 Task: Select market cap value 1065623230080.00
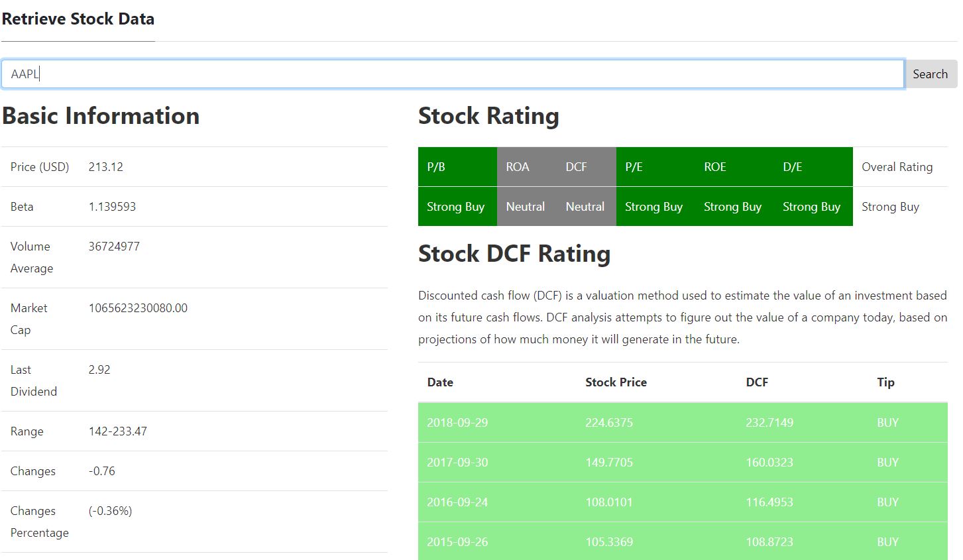138,308
